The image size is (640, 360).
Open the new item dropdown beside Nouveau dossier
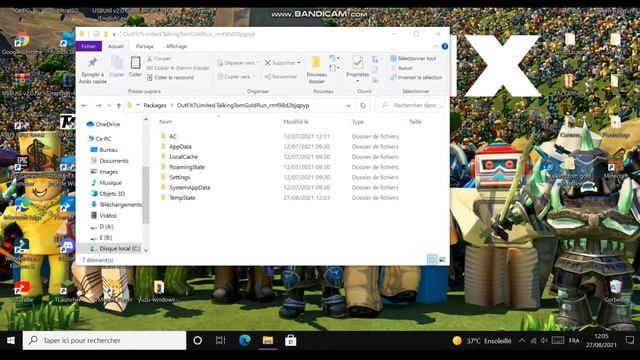point(334,58)
